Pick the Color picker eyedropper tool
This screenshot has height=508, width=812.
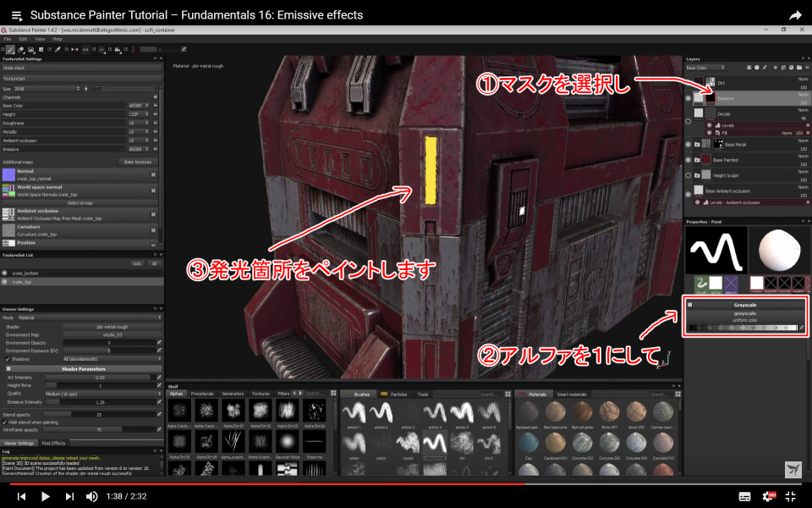tap(58, 50)
